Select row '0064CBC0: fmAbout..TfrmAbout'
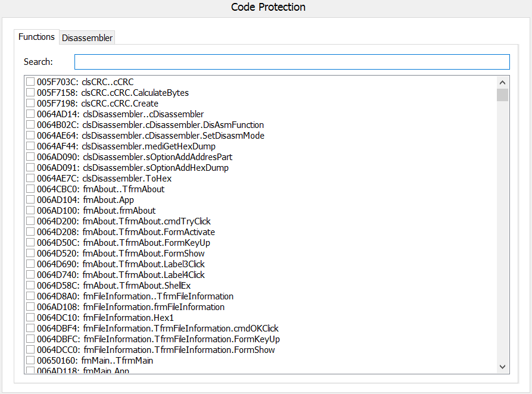The height and width of the screenshot is (394, 532). [101, 189]
